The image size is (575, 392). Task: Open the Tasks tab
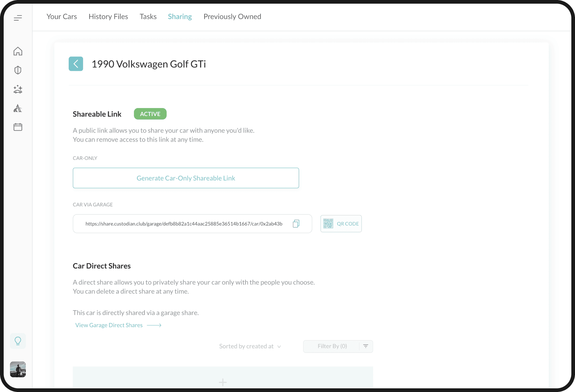(148, 16)
